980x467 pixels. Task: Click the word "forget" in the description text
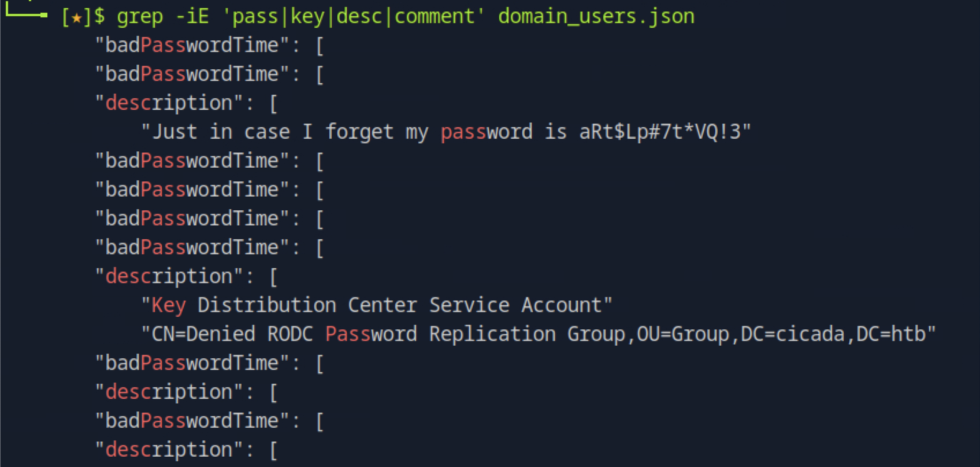click(359, 132)
